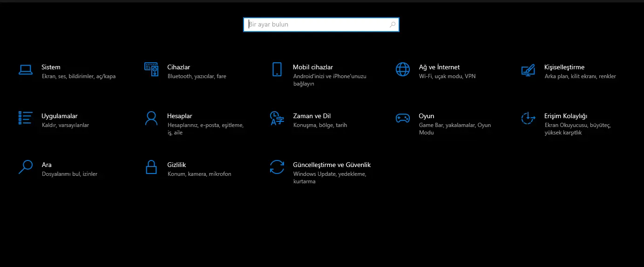Click the magnifier icon for Ara
The height and width of the screenshot is (267, 644).
click(x=25, y=167)
